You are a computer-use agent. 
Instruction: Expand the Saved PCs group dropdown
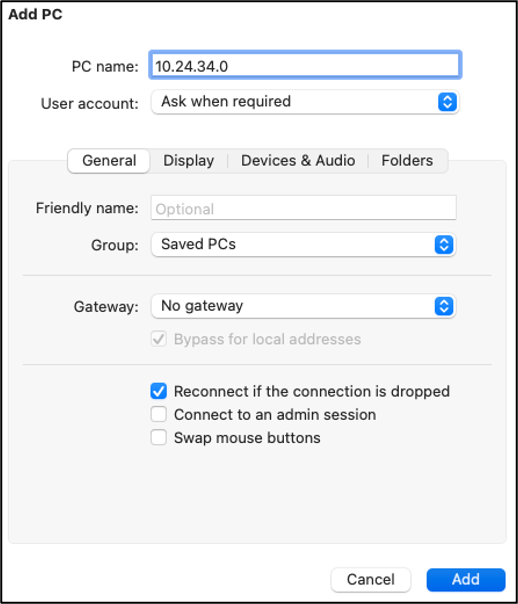(x=303, y=245)
